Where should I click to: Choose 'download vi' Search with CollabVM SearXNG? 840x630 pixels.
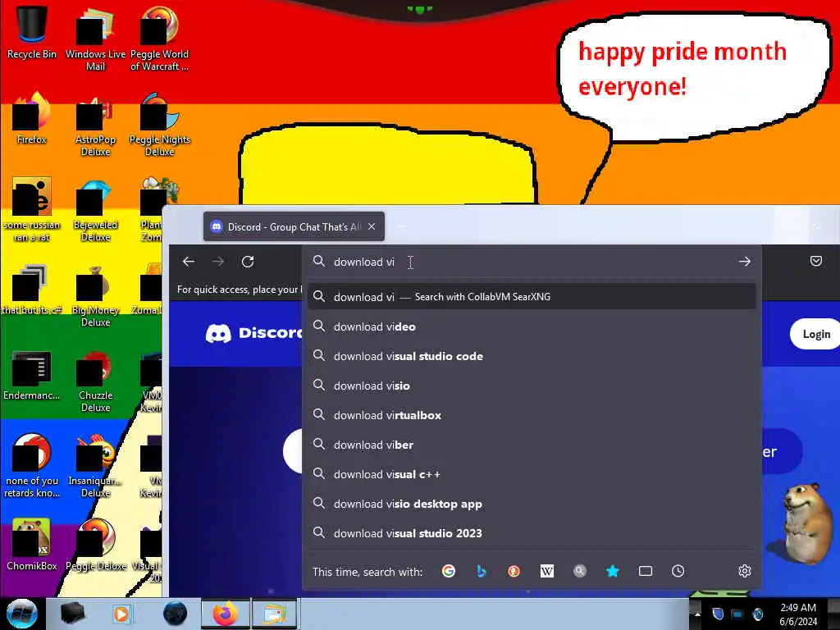click(x=532, y=296)
